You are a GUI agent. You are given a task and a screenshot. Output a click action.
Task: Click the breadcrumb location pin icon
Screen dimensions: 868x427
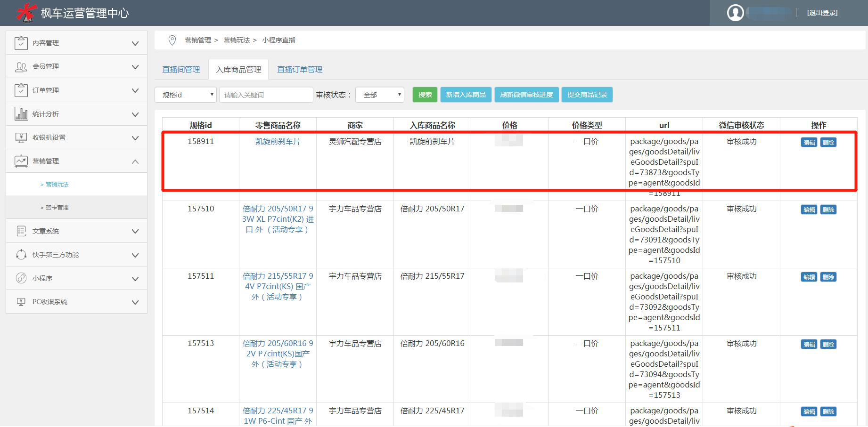(172, 40)
